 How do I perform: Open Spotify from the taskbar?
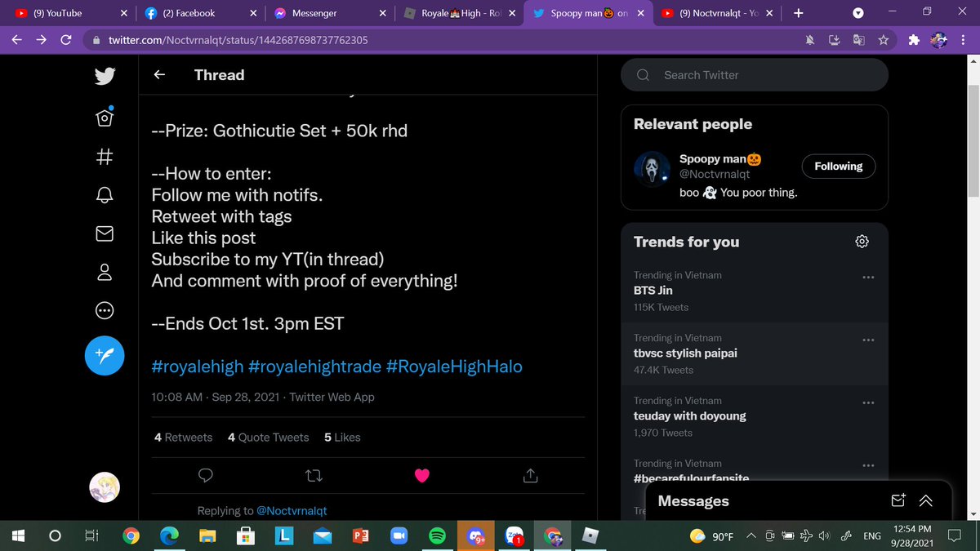coord(437,535)
